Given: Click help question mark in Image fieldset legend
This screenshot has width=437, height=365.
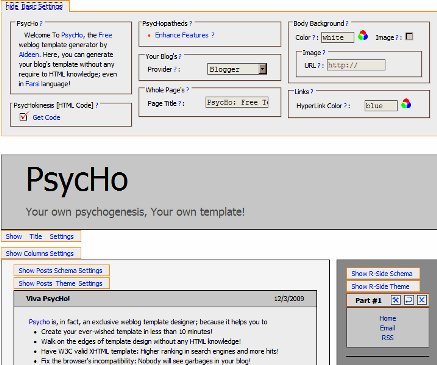Looking at the screenshot, I should (324, 52).
